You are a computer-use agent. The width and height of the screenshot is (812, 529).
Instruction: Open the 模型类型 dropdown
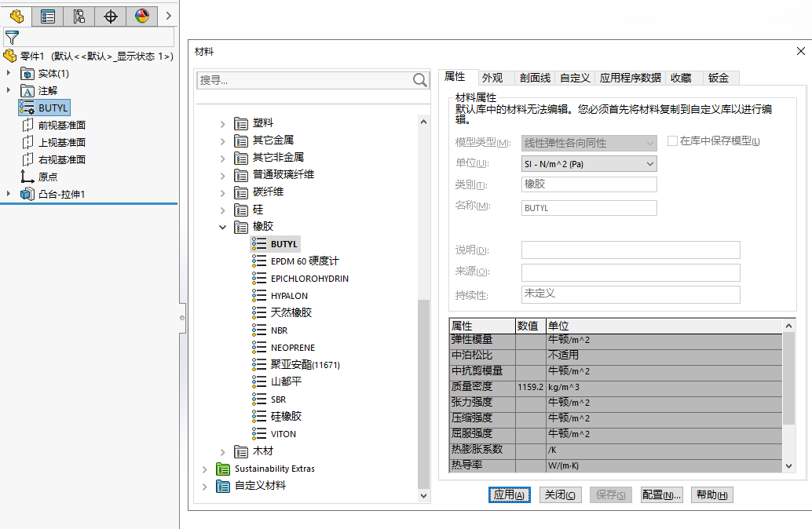tap(589, 143)
